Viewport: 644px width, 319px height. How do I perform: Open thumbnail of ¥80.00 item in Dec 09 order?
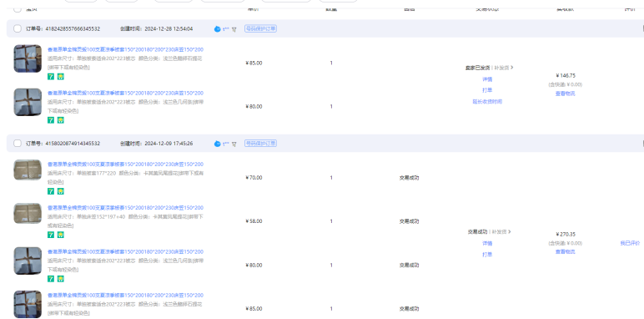28,261
